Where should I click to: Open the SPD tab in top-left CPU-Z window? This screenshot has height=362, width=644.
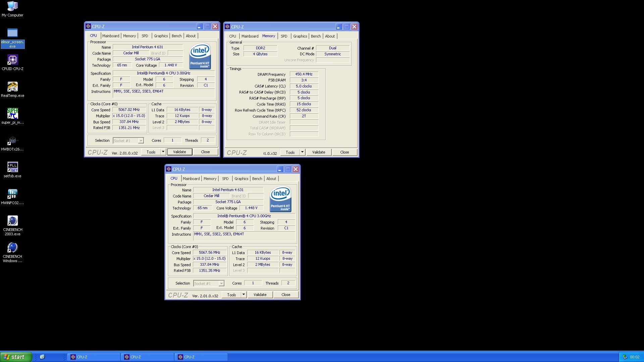coord(145,36)
